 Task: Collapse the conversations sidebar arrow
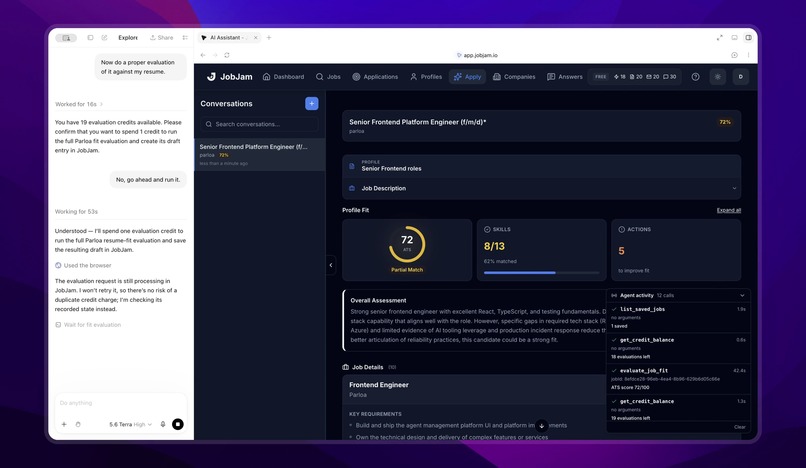(x=331, y=265)
